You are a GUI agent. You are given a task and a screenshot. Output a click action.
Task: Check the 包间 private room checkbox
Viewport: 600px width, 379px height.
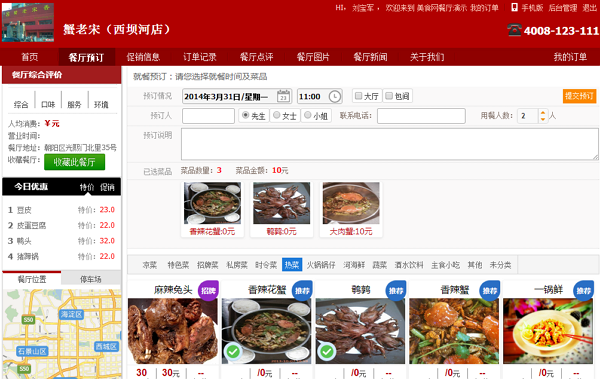point(389,96)
